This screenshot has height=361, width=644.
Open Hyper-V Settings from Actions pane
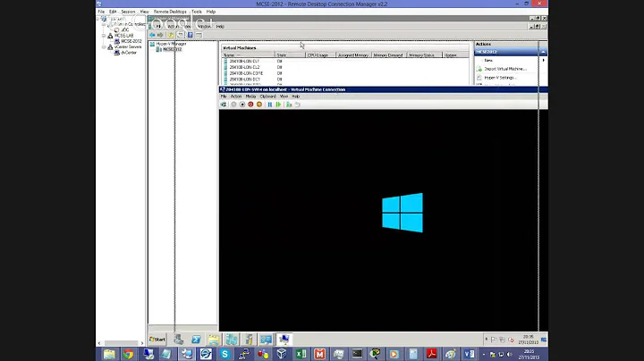[x=499, y=78]
